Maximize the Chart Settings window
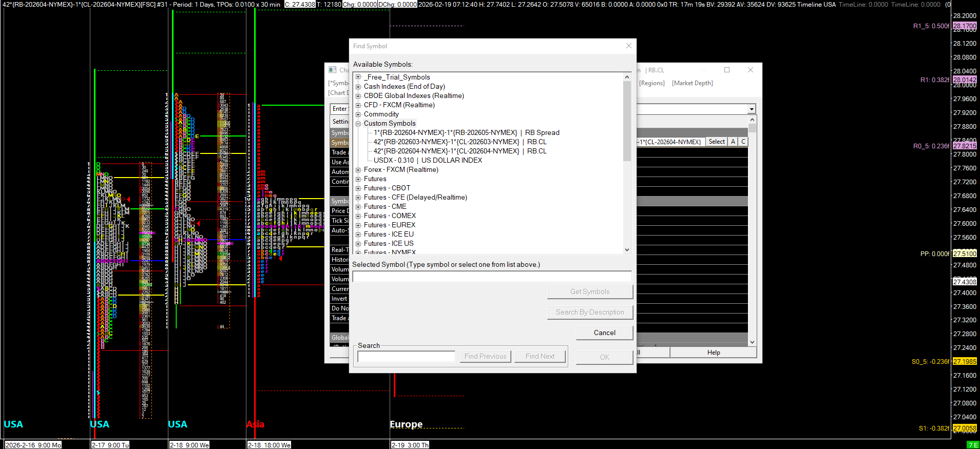Image resolution: width=980 pixels, height=449 pixels. (x=727, y=70)
